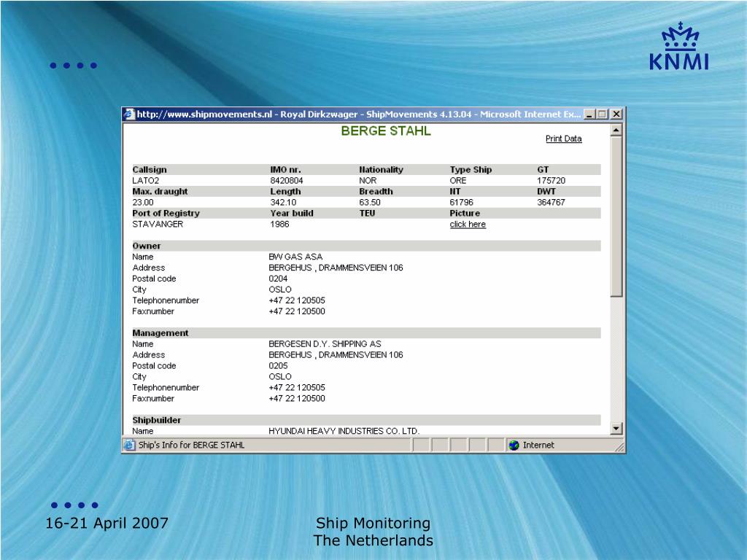Click the TEU column header
The image size is (747, 560).
[367, 214]
